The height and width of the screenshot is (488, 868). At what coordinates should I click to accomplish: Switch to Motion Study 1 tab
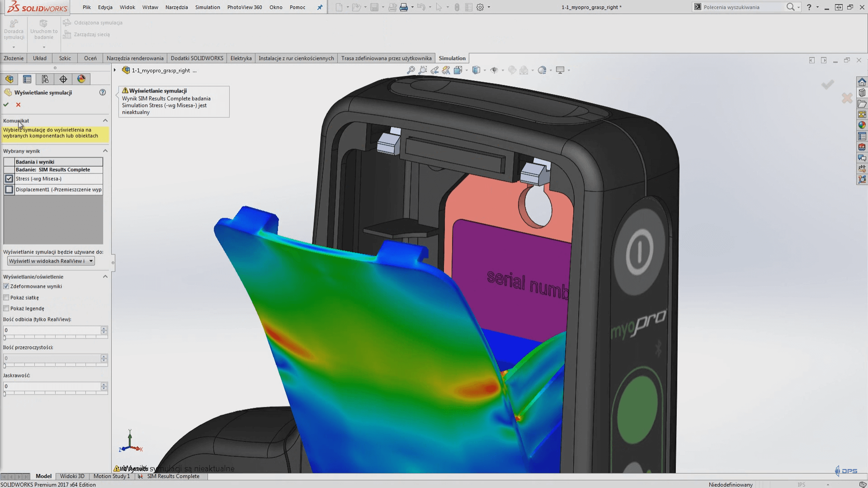coord(111,476)
